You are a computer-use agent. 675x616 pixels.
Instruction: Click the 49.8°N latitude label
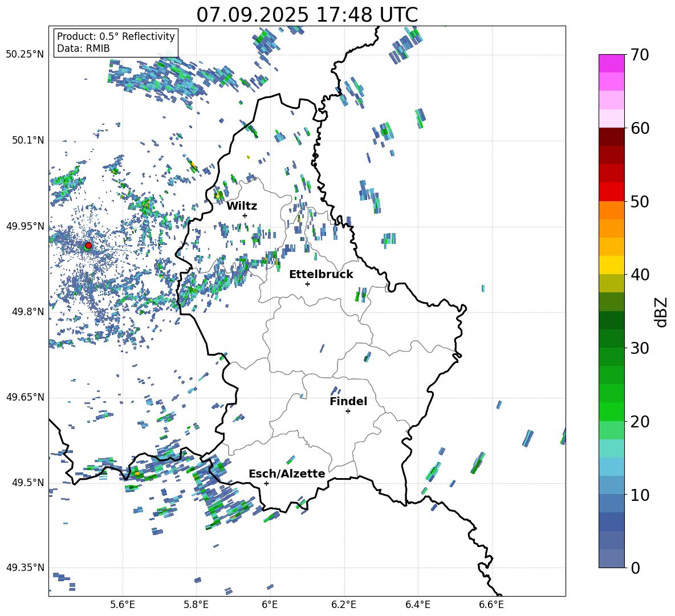click(x=28, y=312)
